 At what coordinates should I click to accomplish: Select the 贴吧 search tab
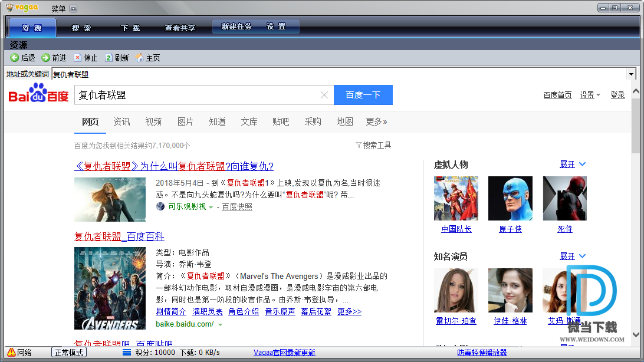(281, 121)
